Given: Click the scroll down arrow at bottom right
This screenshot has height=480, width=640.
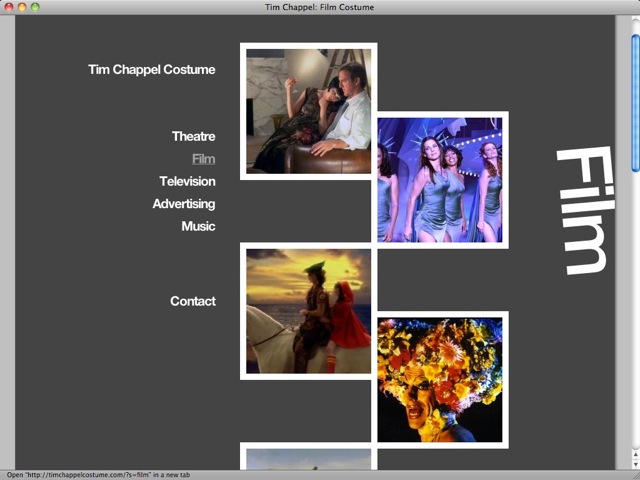Looking at the screenshot, I should (636, 464).
